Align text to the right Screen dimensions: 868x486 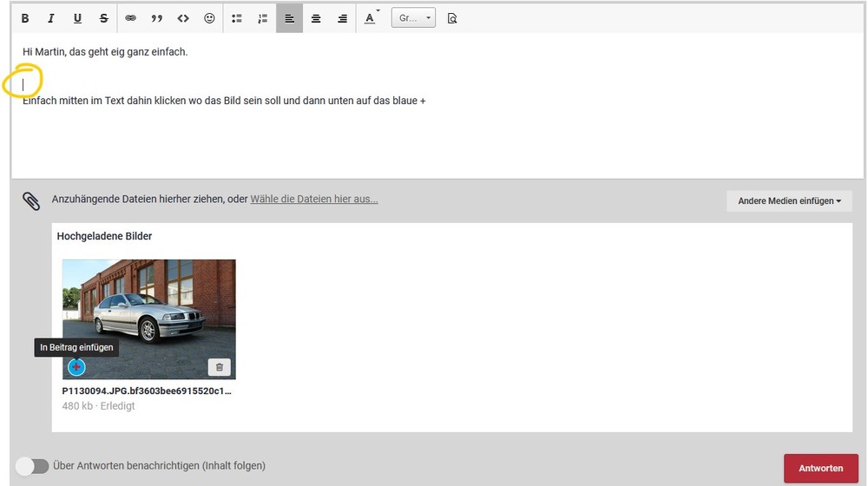pyautogui.click(x=342, y=18)
